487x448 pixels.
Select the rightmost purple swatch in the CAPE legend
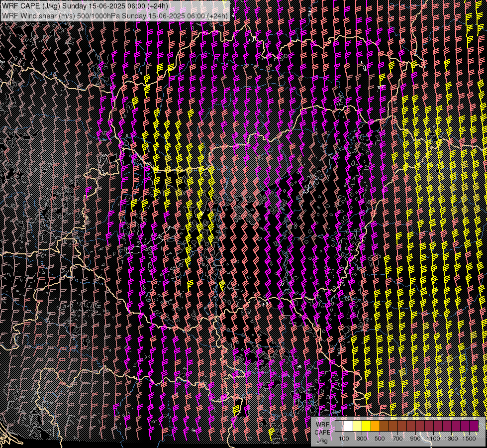(x=474, y=426)
